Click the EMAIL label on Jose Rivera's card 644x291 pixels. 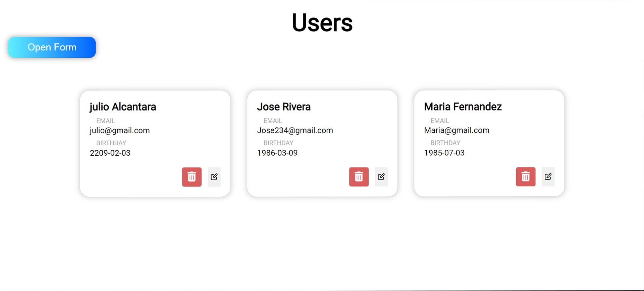273,121
